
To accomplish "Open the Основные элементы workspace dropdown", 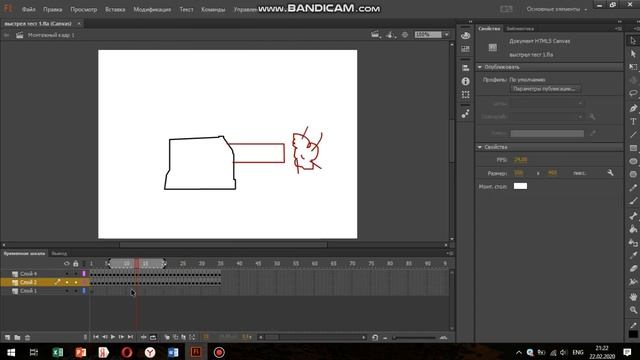I will [557, 9].
